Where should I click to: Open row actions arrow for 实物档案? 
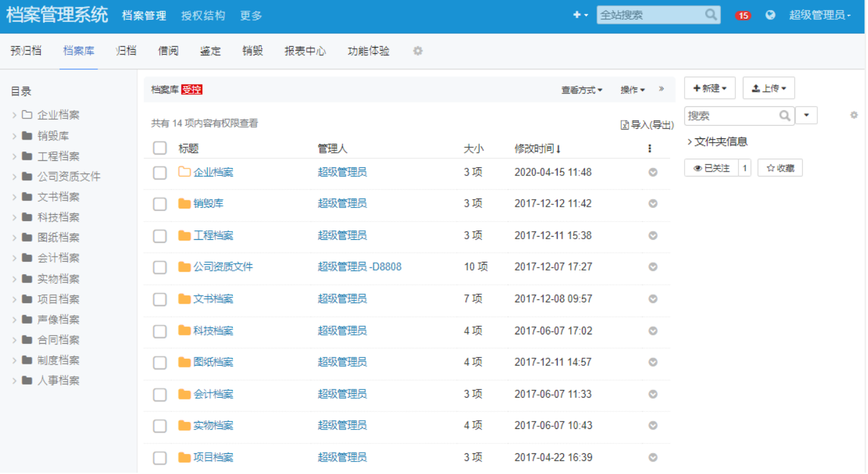pyautogui.click(x=653, y=425)
